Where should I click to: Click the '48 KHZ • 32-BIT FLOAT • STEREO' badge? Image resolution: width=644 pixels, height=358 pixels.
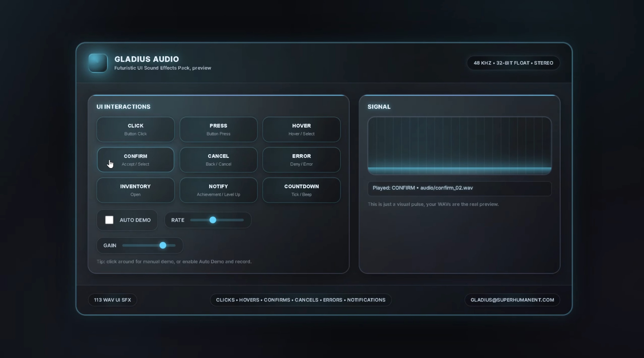click(513, 63)
